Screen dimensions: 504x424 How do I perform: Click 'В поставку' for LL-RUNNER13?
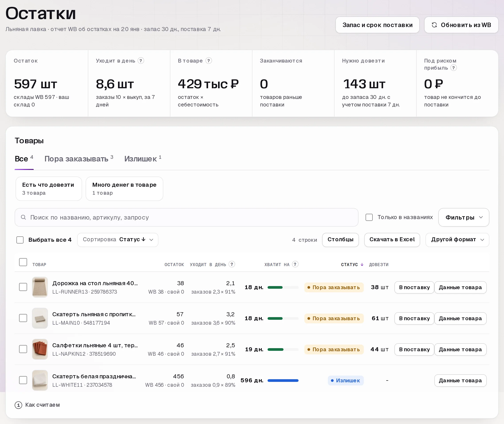[414, 287]
